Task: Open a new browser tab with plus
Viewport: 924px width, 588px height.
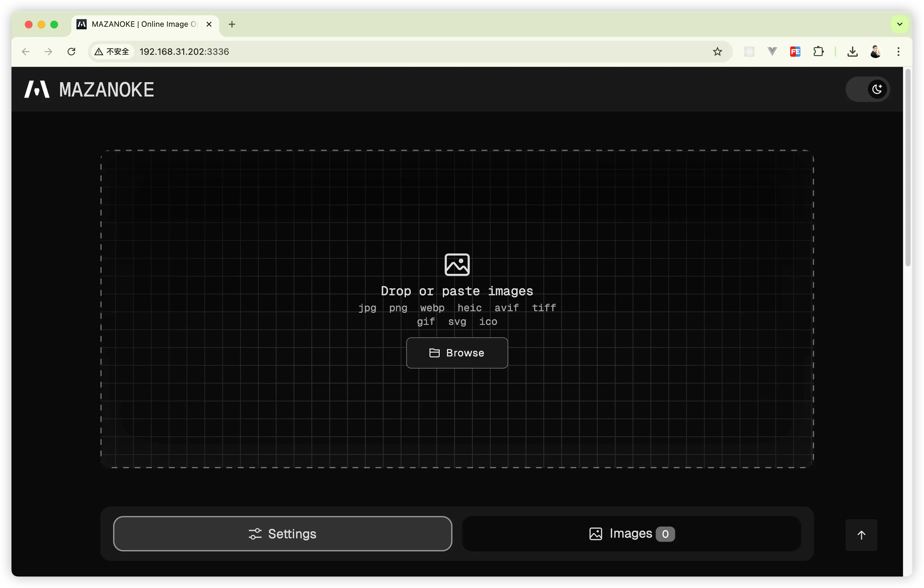Action: click(232, 24)
